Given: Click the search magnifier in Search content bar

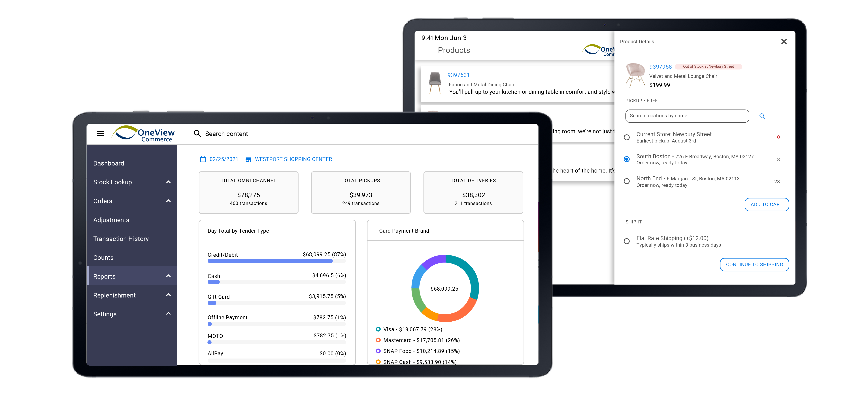Looking at the screenshot, I should click(x=197, y=134).
